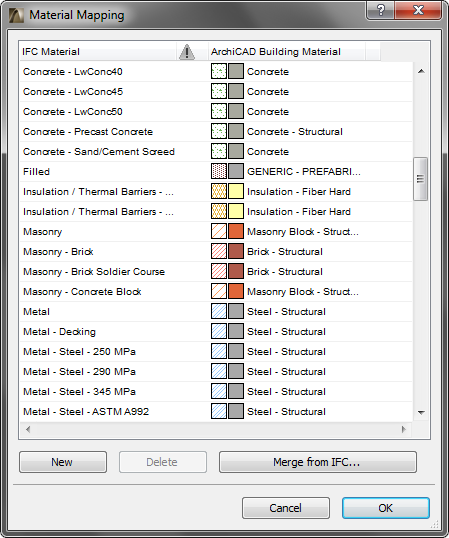Click hatch icon for Masonry - Brick Soldier Course
Screen dimensions: 449x538
(x=219, y=271)
